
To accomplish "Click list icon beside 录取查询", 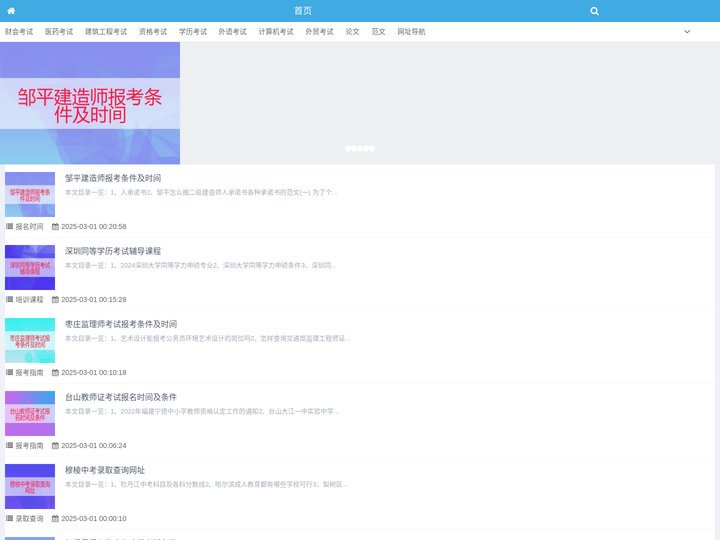I will (x=9, y=518).
